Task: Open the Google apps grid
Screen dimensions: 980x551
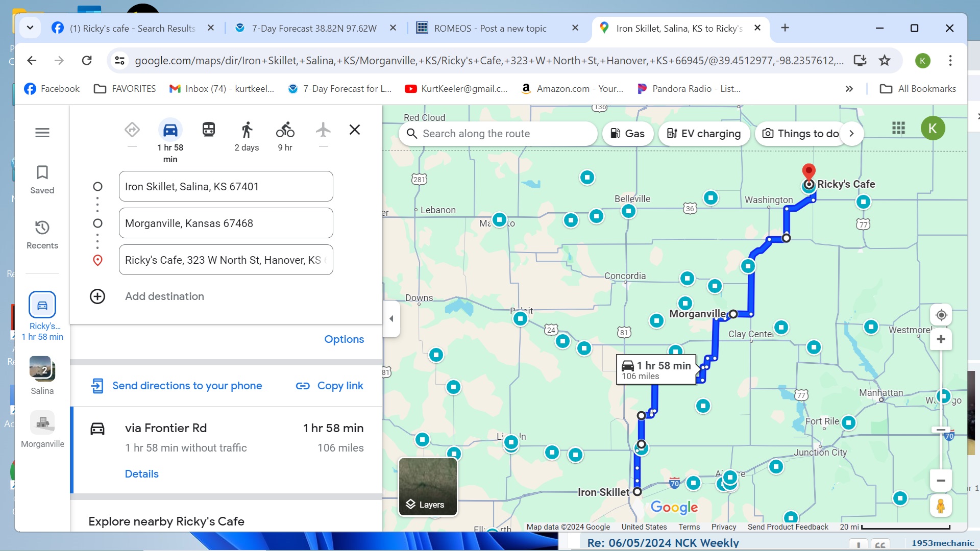Action: (x=898, y=128)
